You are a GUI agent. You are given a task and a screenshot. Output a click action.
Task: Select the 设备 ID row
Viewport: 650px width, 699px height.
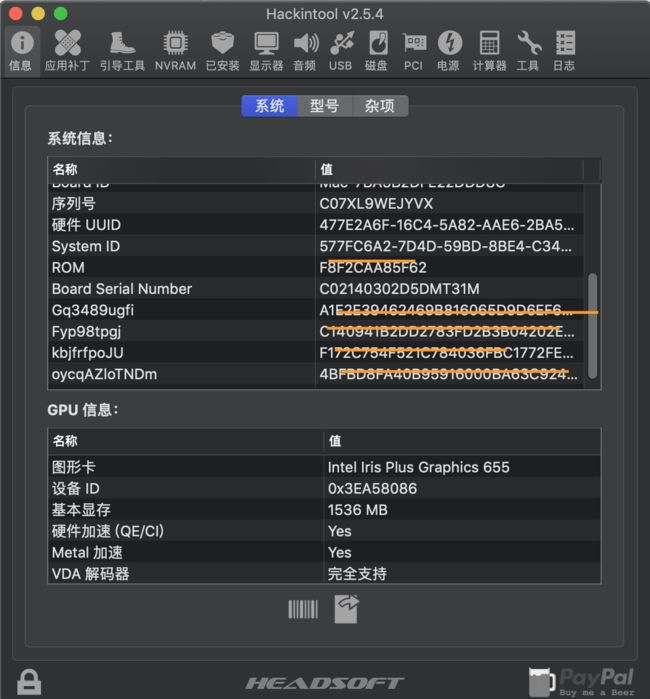pos(324,489)
